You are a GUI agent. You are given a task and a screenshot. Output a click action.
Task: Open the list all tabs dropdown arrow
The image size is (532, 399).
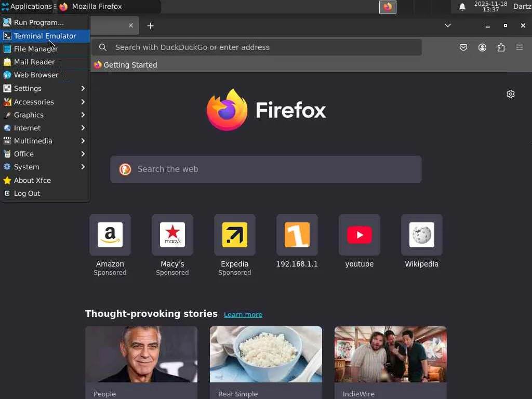(x=447, y=25)
